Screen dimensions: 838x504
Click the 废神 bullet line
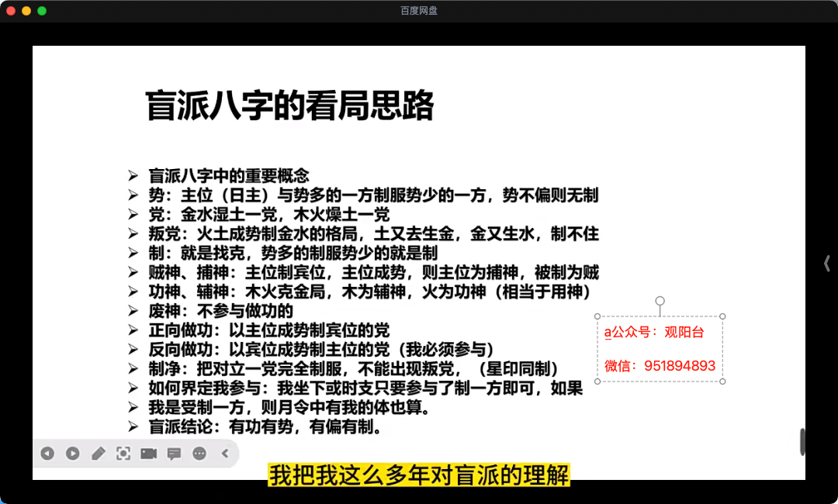point(221,311)
